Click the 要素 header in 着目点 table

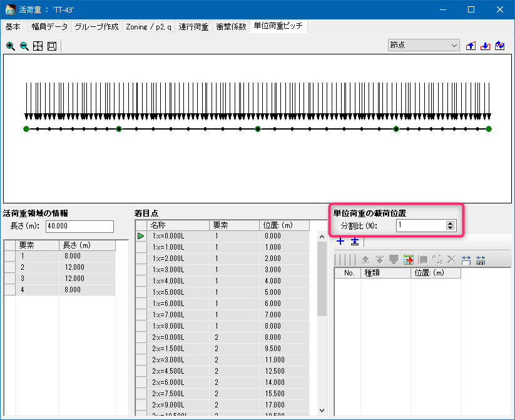click(x=234, y=225)
